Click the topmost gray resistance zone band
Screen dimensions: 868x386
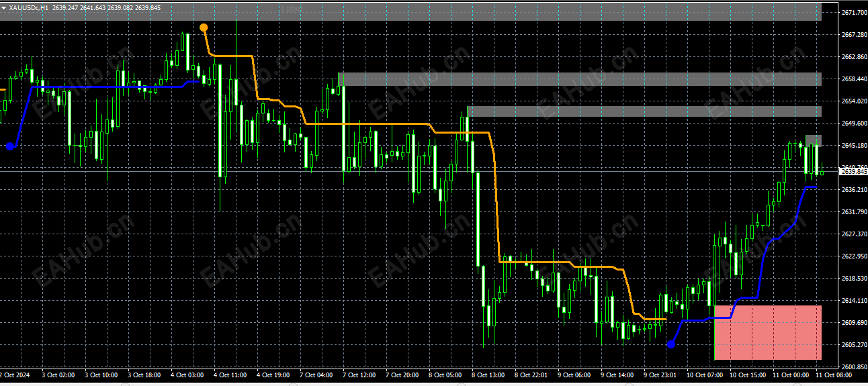(x=410, y=11)
